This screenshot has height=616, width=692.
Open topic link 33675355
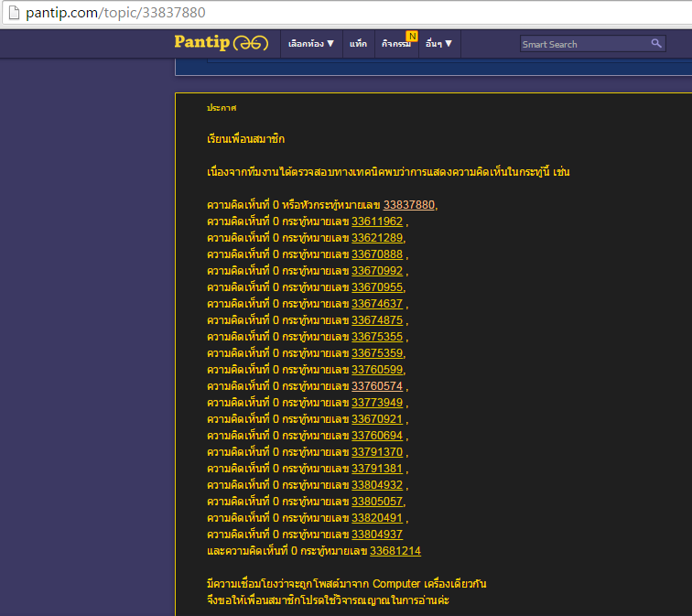377,337
